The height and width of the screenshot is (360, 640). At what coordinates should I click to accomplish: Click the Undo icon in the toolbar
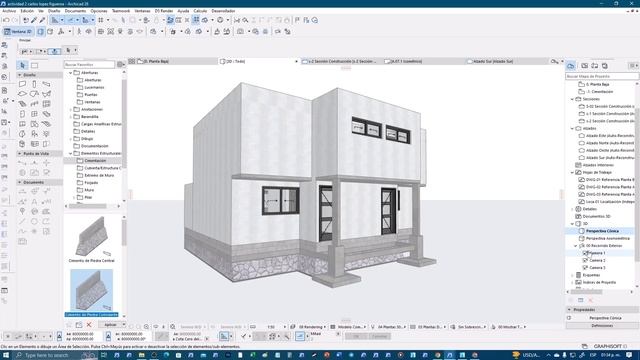[6, 20]
